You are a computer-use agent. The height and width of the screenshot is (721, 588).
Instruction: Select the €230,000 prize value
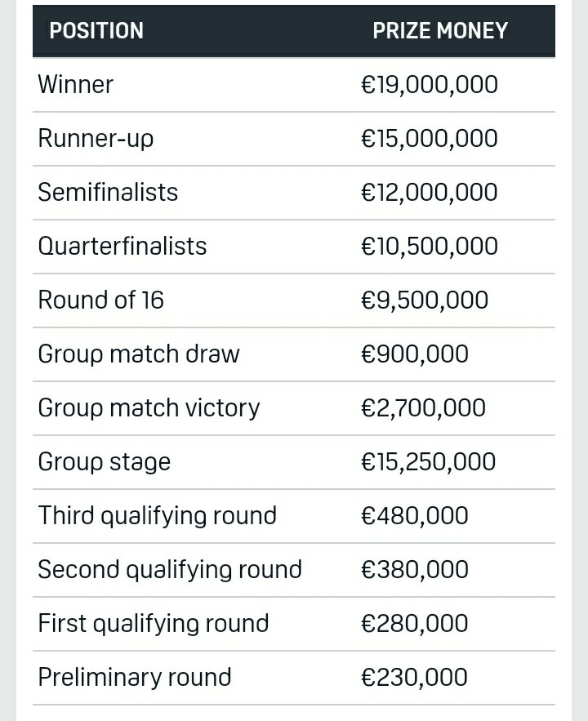coord(415,678)
